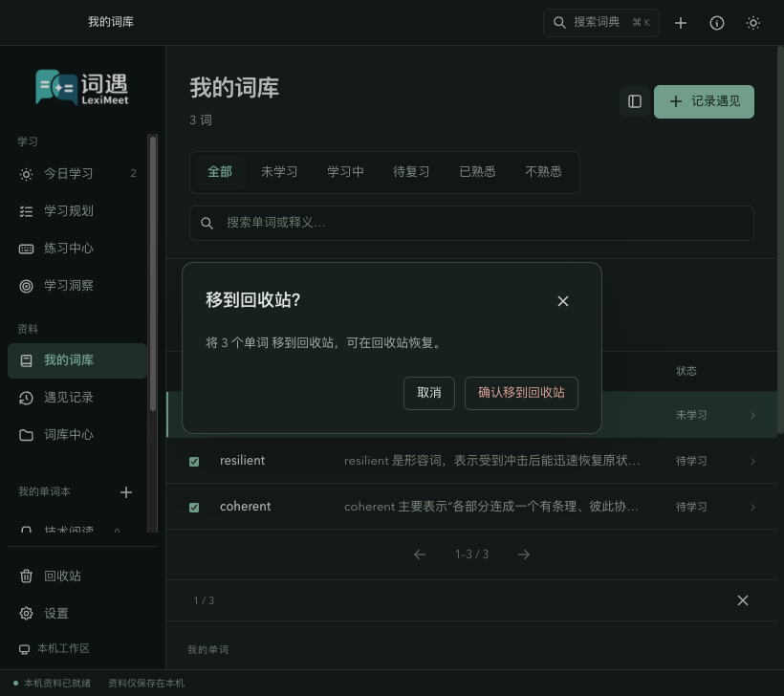Toggle the light/dark theme sun icon
The width and height of the screenshot is (784, 696).
point(753,23)
